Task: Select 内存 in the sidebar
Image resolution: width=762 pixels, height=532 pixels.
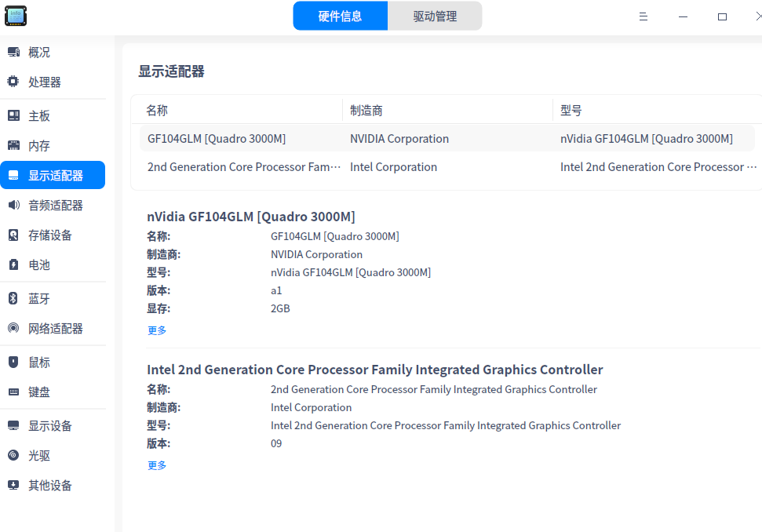Action: click(53, 145)
